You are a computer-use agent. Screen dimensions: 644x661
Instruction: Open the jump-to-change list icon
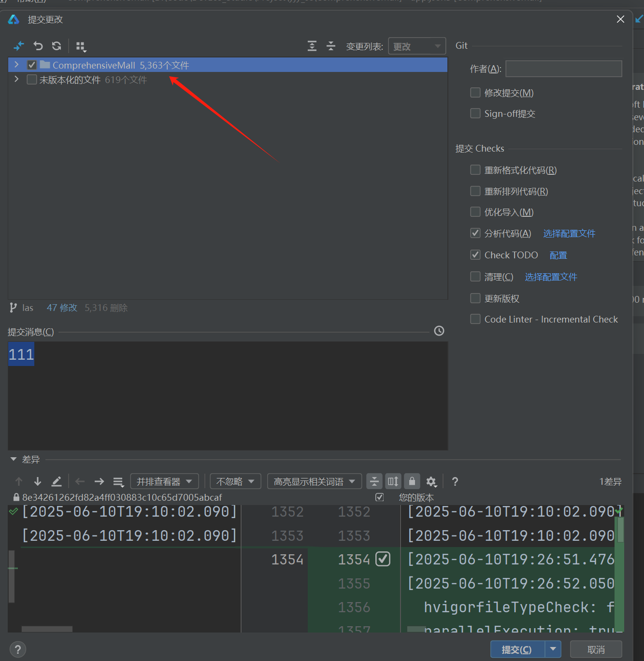coord(118,482)
